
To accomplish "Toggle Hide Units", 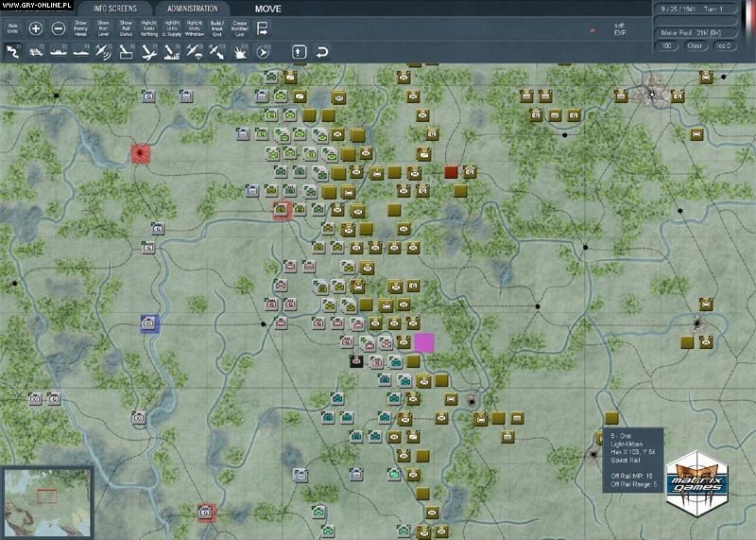I will [x=13, y=28].
